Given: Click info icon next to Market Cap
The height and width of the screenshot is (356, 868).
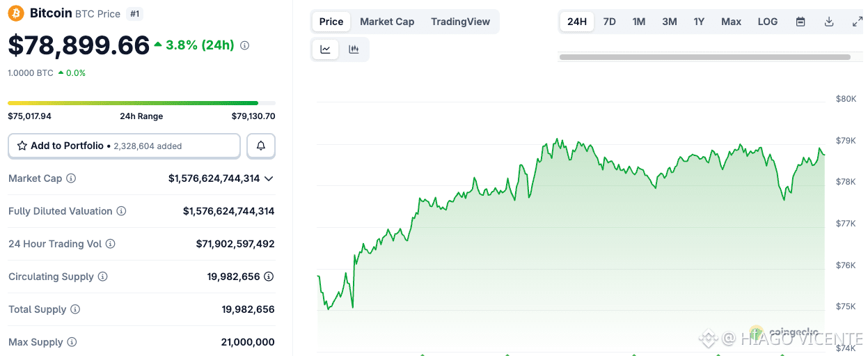Looking at the screenshot, I should [71, 178].
